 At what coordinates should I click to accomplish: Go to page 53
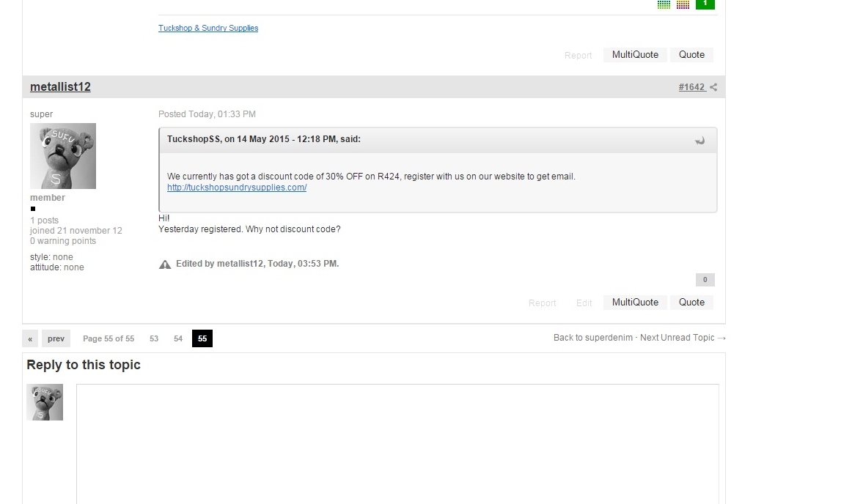(x=154, y=338)
